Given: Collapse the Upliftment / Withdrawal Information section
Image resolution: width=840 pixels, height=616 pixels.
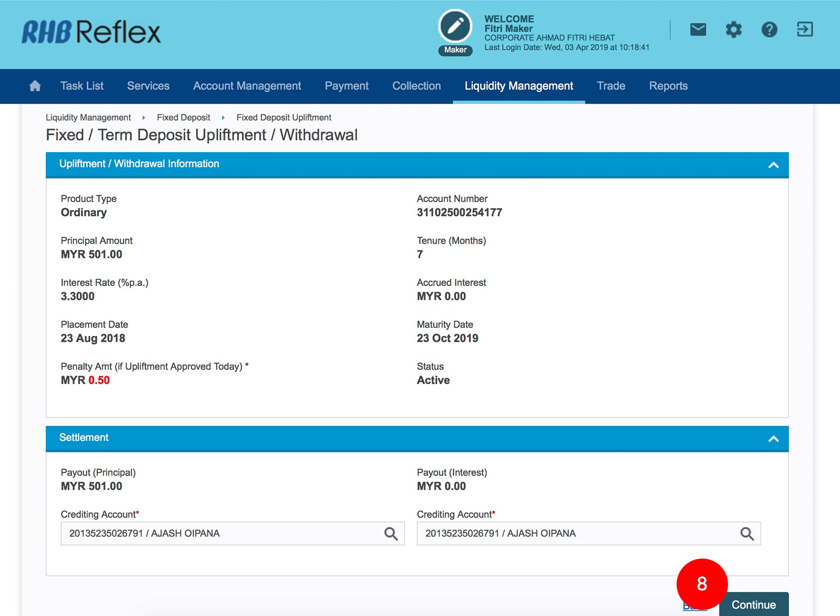Looking at the screenshot, I should pyautogui.click(x=773, y=165).
